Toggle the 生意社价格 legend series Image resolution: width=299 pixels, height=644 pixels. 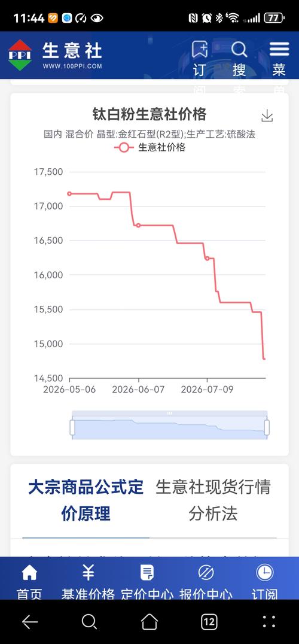[x=149, y=147]
